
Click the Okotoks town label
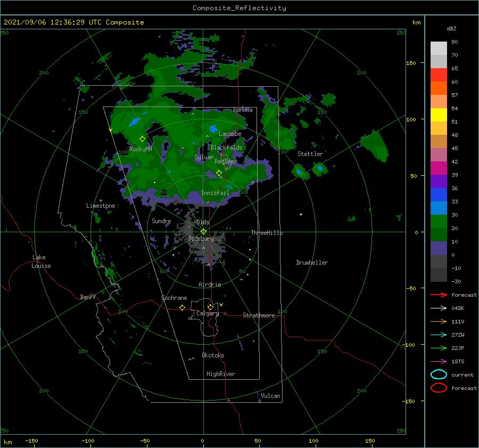click(213, 355)
